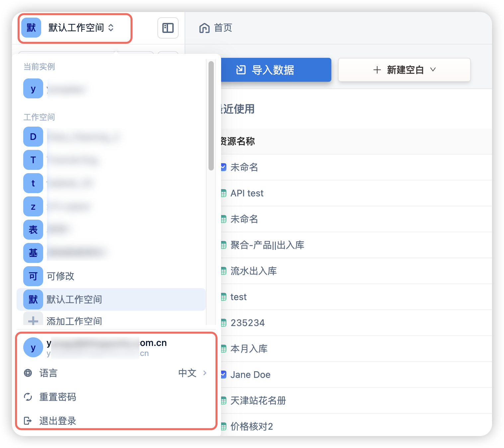Select the workspace with T avatar

[x=33, y=160]
